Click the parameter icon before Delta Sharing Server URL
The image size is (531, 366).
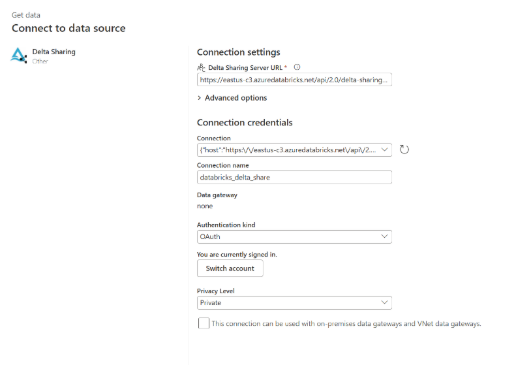tap(201, 67)
